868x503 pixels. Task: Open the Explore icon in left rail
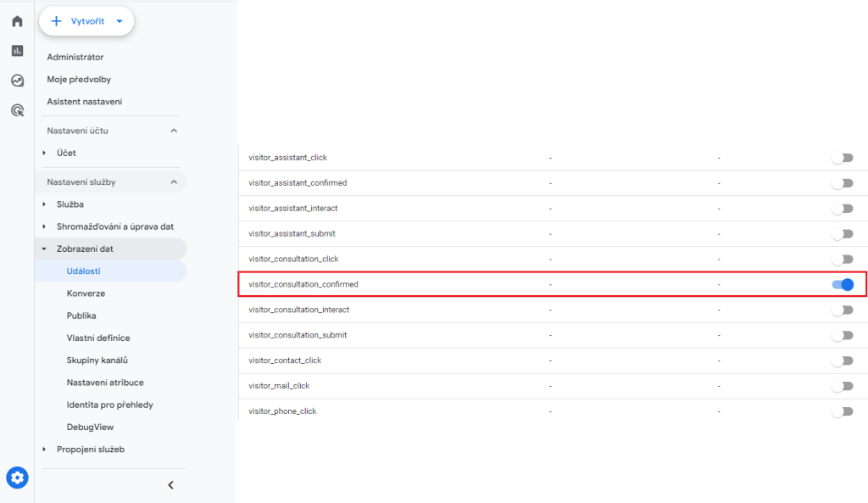coord(17,81)
